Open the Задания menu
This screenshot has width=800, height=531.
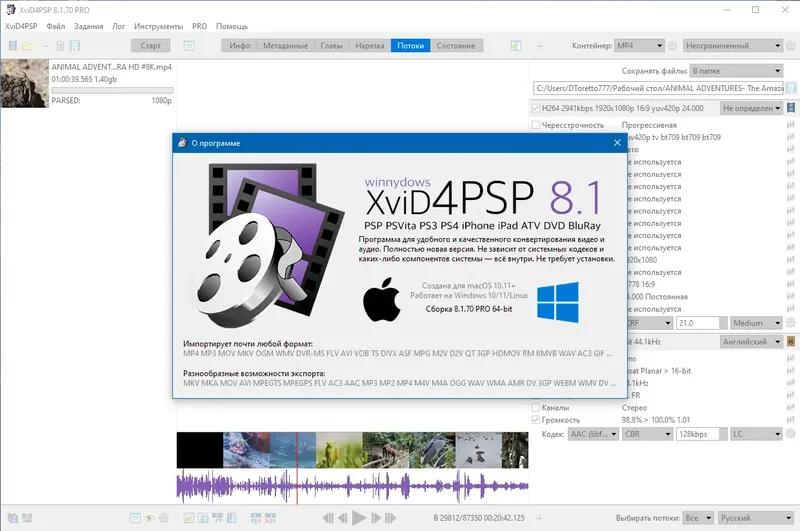(x=88, y=26)
